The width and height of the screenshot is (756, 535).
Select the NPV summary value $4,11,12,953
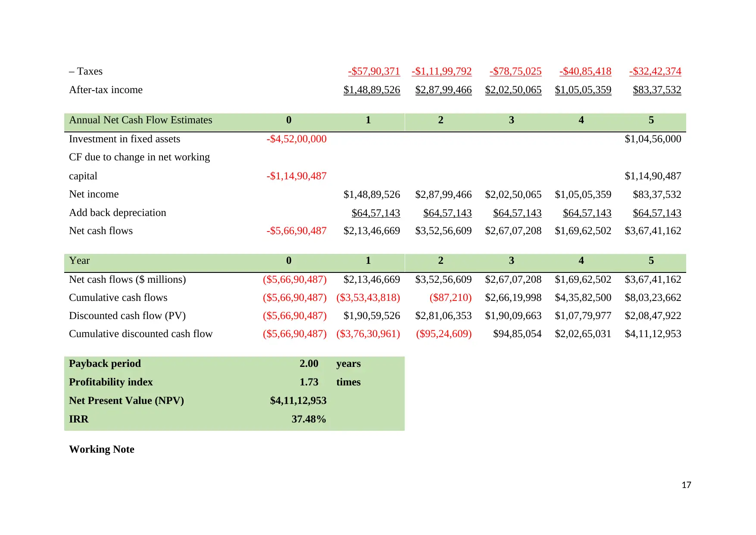tap(298, 400)
